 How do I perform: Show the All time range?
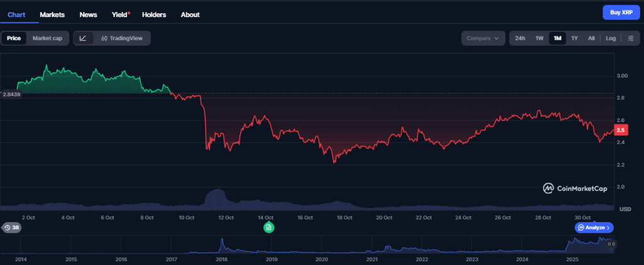coord(591,38)
